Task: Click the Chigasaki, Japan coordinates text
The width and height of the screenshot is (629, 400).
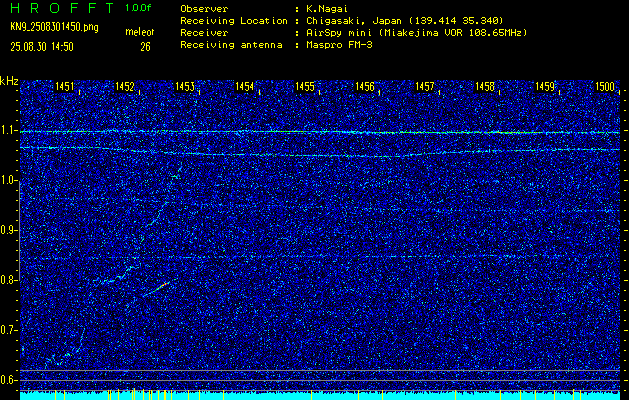Action: (404, 21)
